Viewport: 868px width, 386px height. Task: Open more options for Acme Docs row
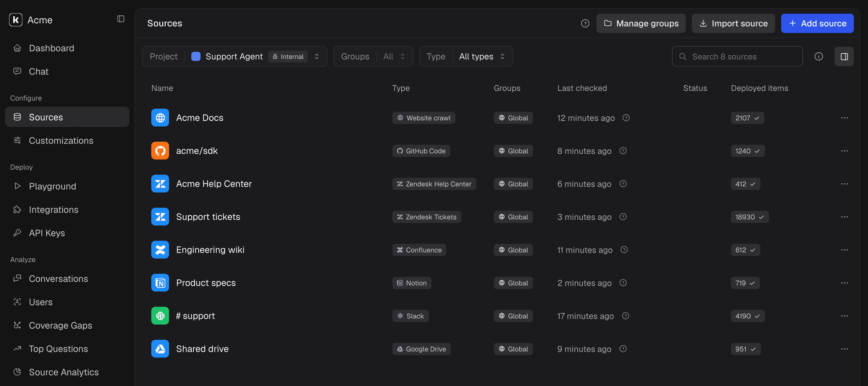coord(844,118)
